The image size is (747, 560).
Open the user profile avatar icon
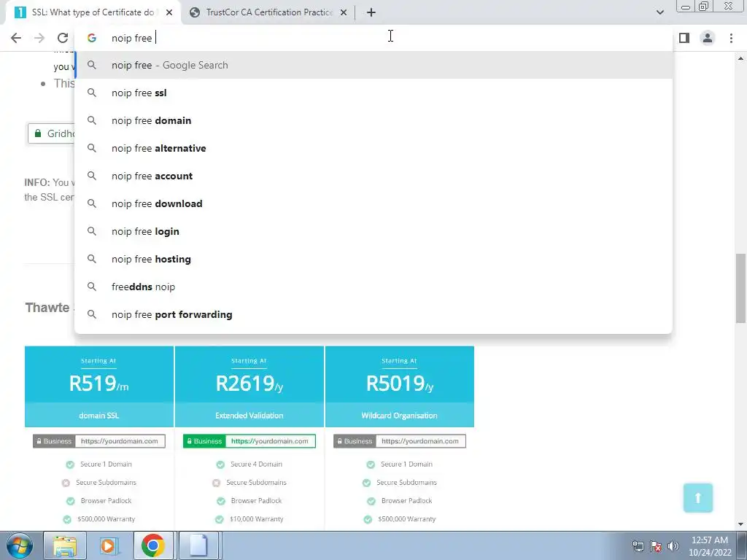[708, 38]
